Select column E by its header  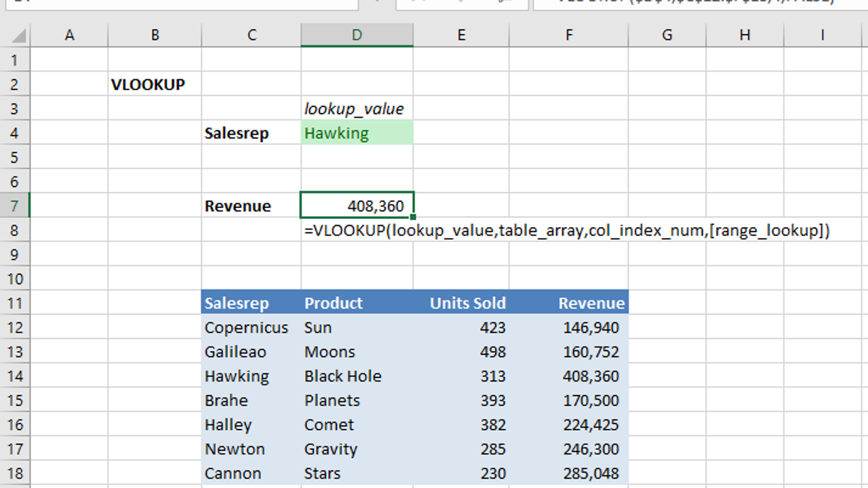461,35
